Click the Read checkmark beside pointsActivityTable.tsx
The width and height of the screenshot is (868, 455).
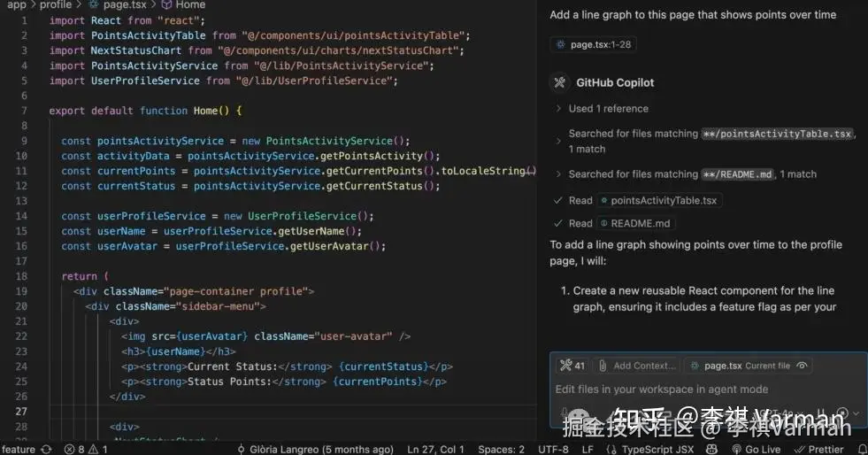coord(558,200)
